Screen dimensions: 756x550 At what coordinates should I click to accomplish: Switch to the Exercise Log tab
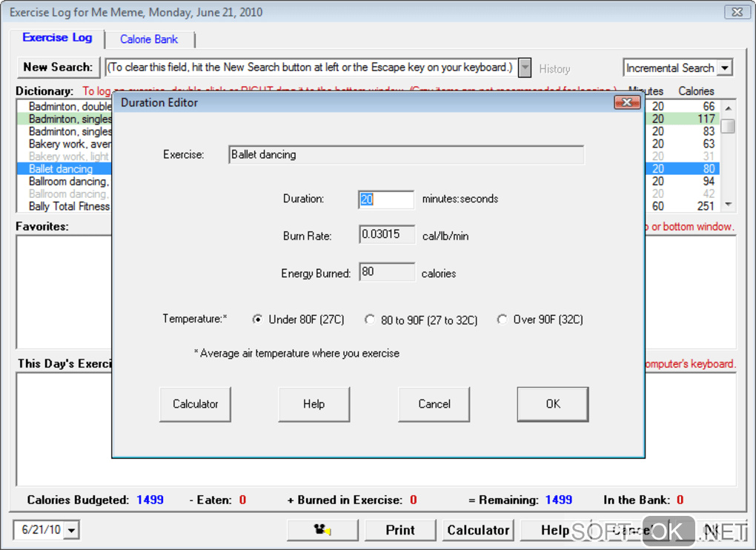[x=57, y=38]
